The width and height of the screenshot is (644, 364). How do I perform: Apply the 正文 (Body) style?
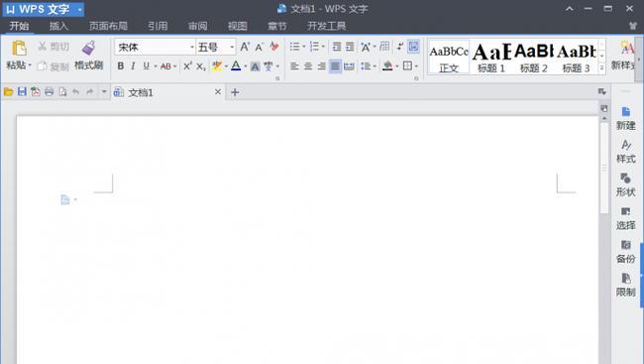click(x=449, y=58)
